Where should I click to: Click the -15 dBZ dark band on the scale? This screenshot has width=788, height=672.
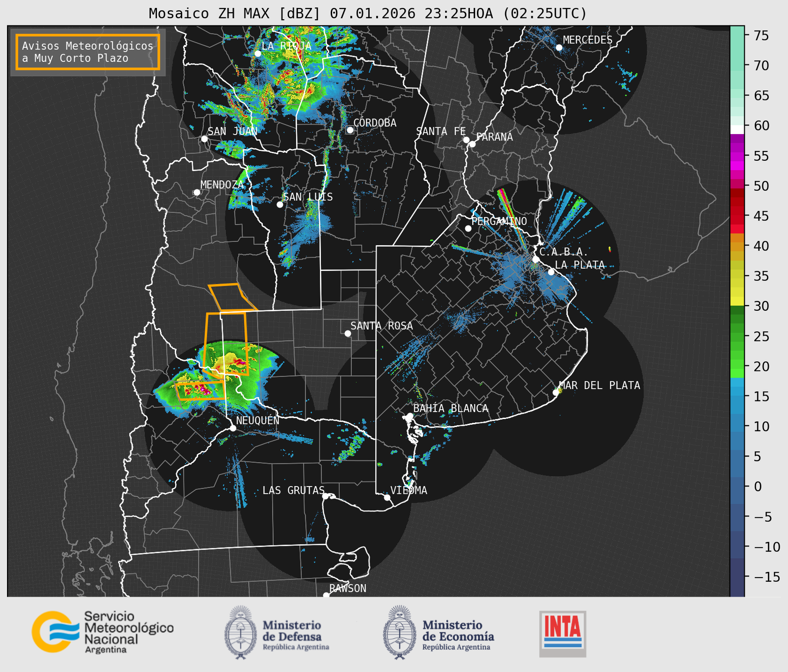[737, 577]
